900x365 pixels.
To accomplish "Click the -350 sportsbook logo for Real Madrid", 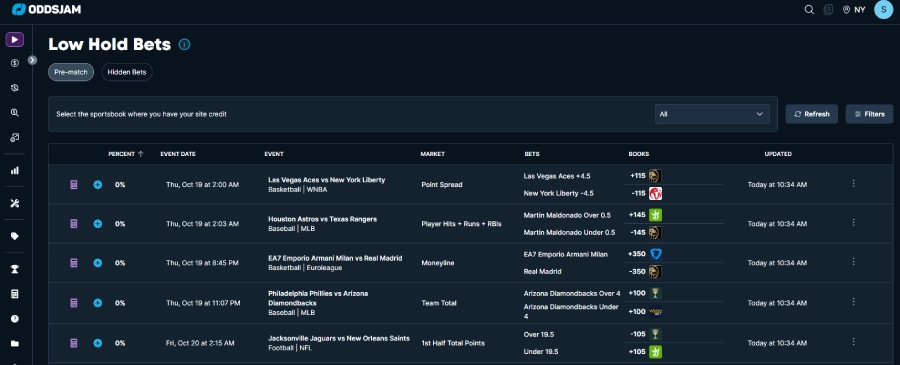I will point(655,271).
